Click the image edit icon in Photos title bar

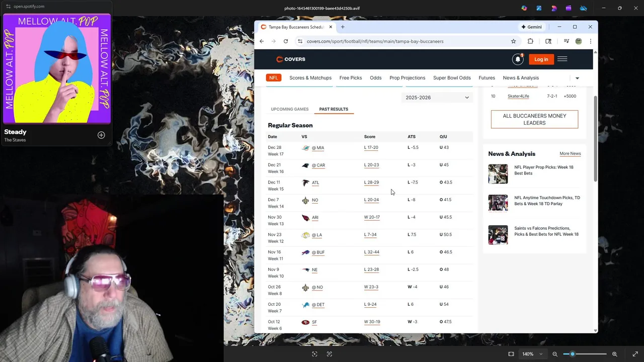(x=539, y=8)
